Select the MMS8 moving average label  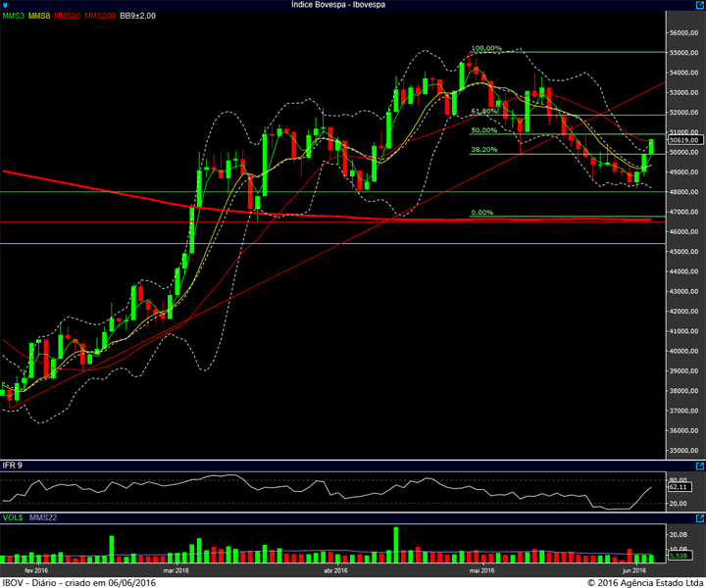(39, 16)
